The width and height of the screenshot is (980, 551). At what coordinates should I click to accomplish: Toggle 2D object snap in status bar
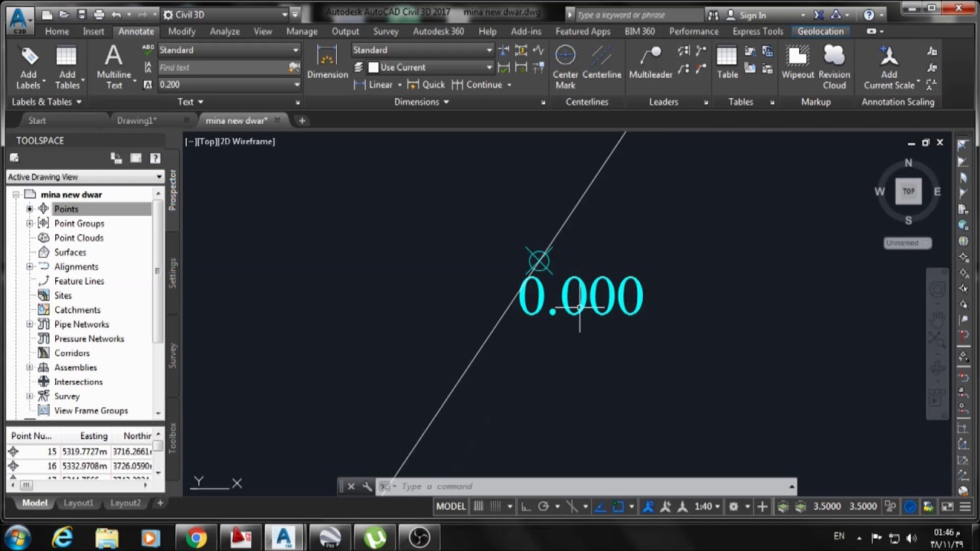[619, 507]
